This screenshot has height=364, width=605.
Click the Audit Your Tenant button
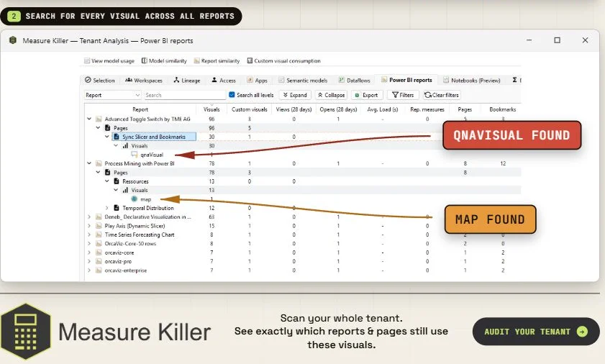point(536,332)
